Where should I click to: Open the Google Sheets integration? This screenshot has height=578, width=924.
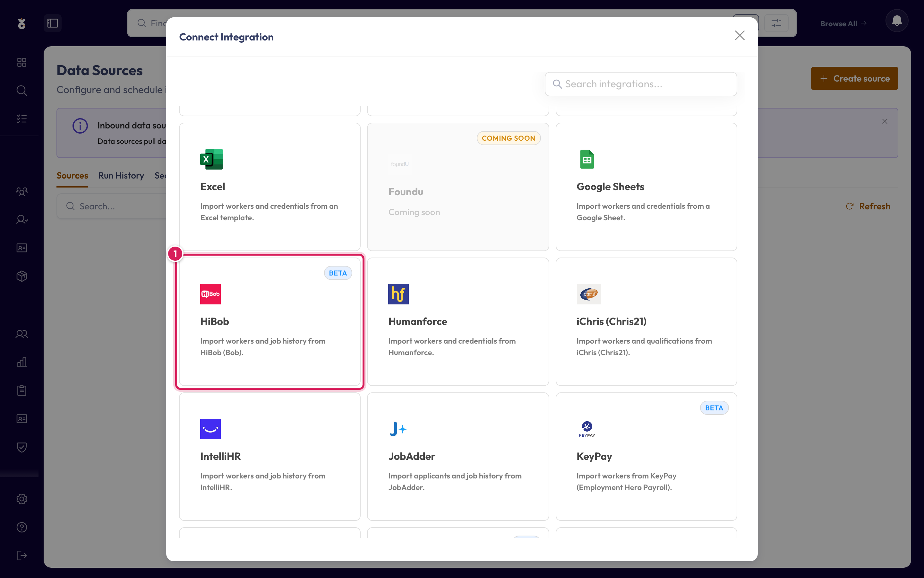coord(646,187)
